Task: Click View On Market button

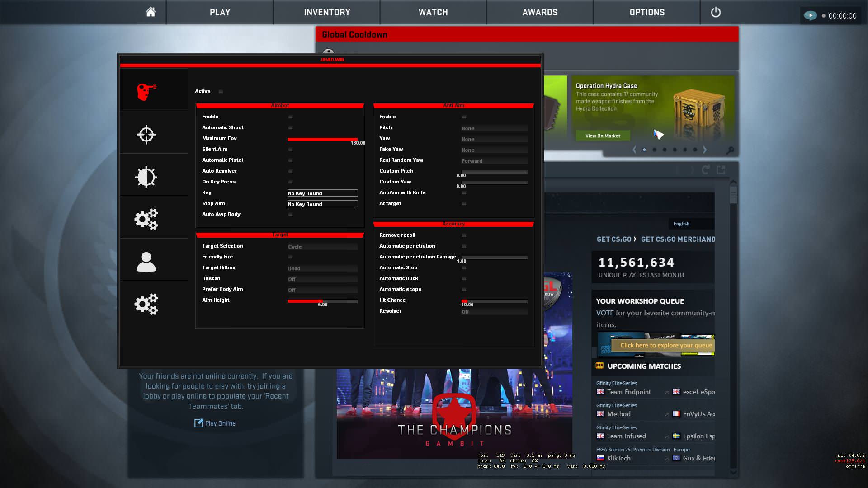Action: [x=603, y=136]
